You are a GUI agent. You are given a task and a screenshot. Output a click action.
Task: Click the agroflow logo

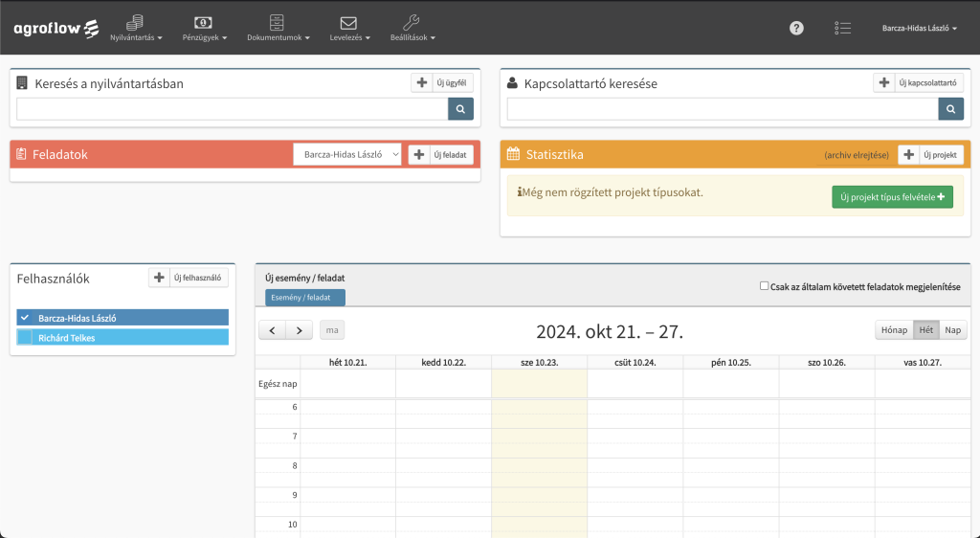point(56,28)
